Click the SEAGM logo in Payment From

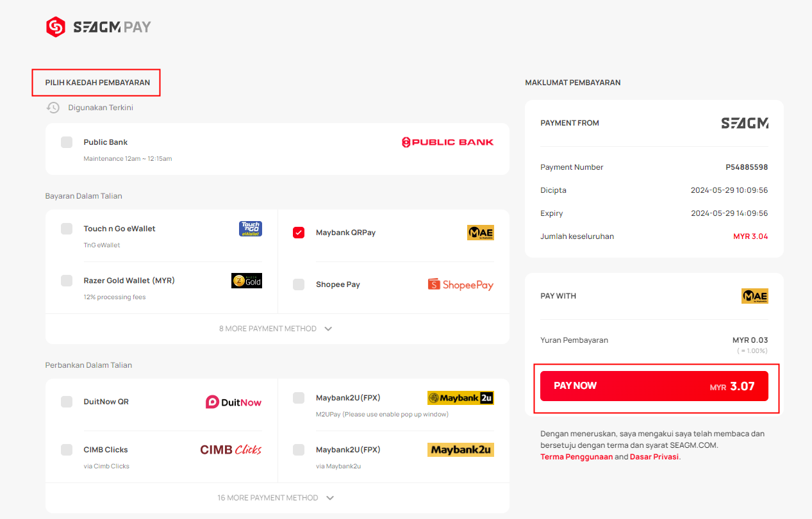tap(745, 123)
